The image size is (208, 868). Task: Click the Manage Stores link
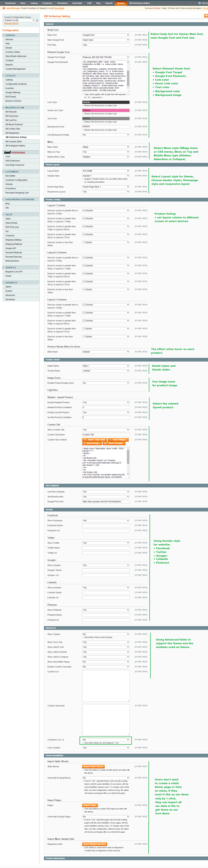[11, 23]
